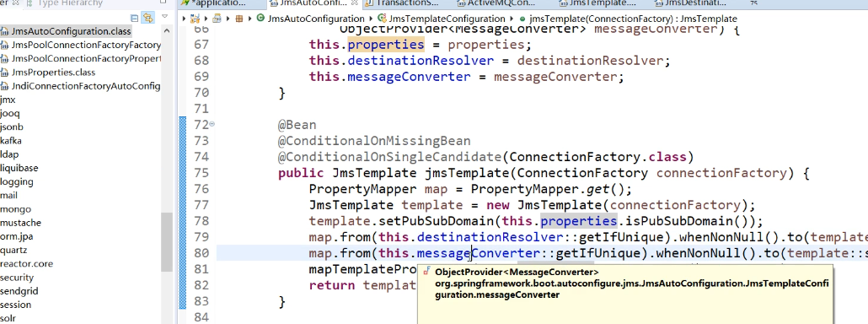
Task: Click highlighted properties field on line 67
Action: (x=386, y=45)
